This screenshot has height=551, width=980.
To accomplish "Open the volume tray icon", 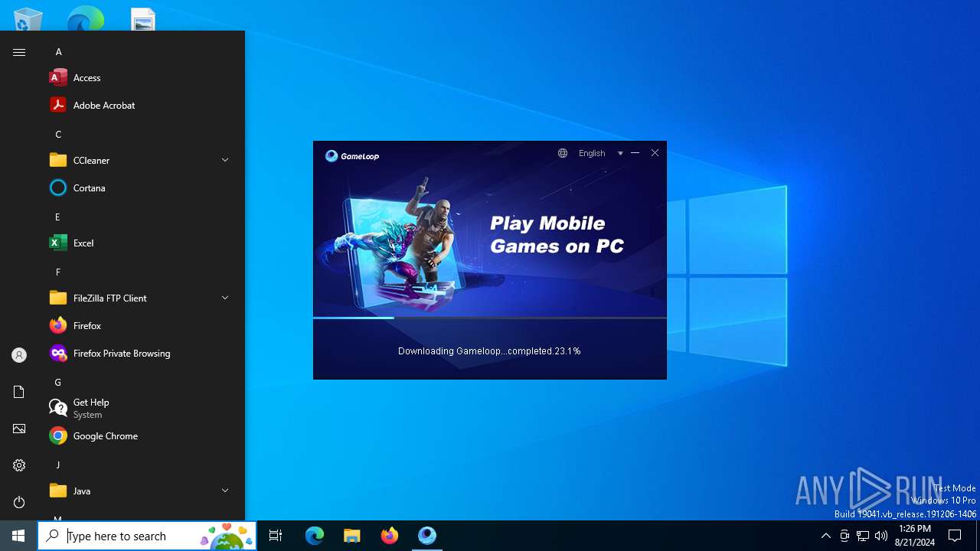I will [881, 536].
